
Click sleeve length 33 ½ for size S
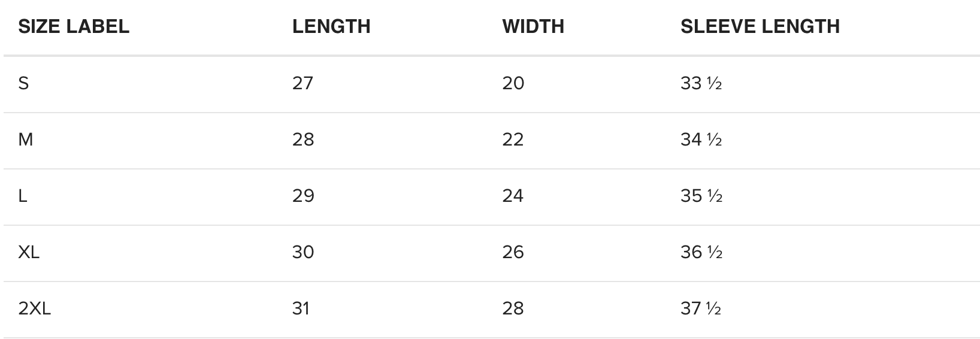point(701,83)
